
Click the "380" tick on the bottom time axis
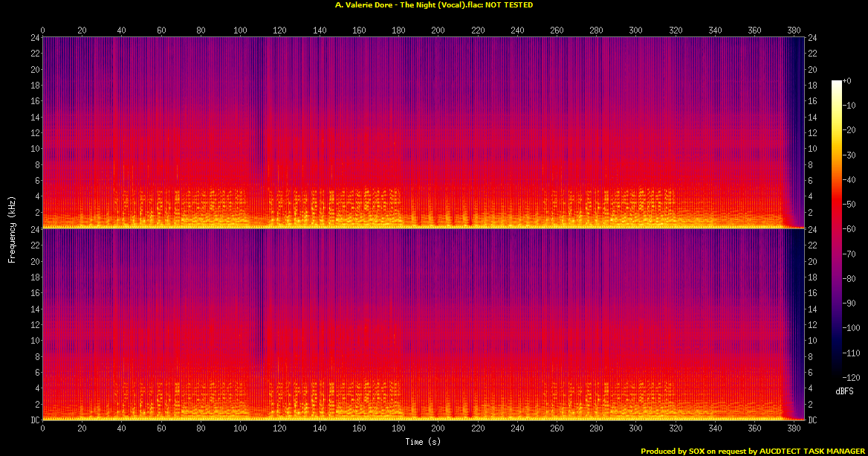(x=794, y=428)
